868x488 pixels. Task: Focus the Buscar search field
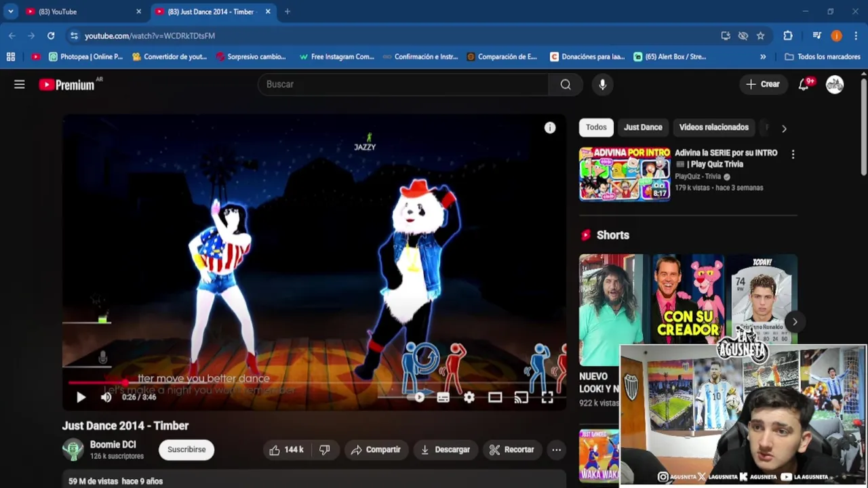pyautogui.click(x=403, y=84)
